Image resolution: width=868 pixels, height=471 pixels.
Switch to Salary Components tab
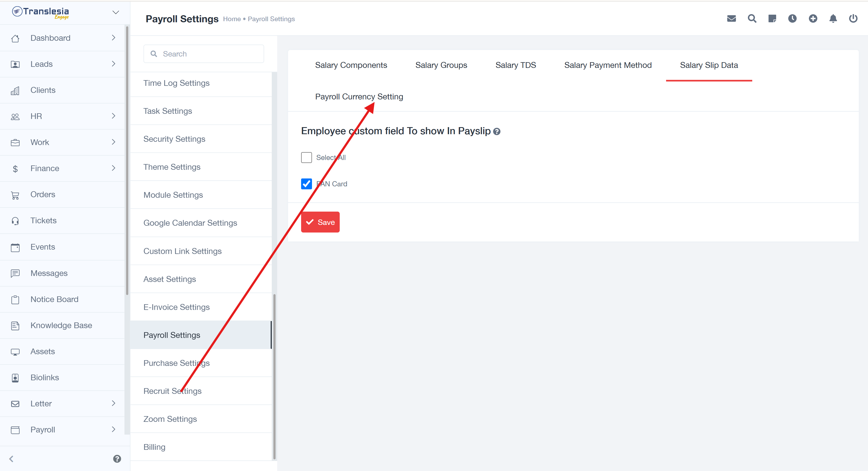pos(351,65)
